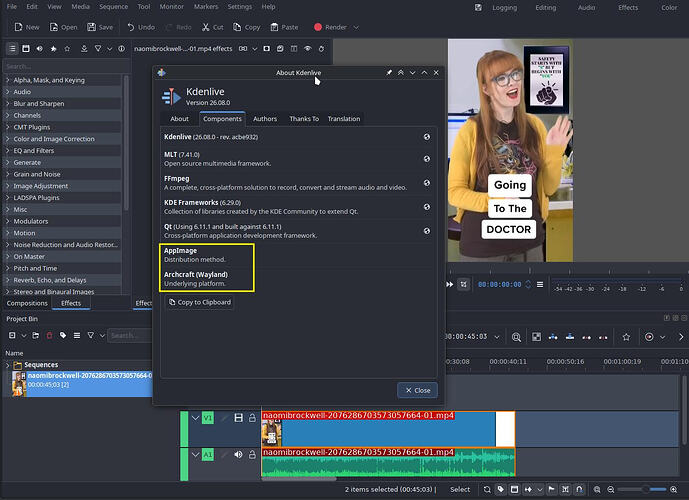Switch to the Compositions tab

coord(27,303)
